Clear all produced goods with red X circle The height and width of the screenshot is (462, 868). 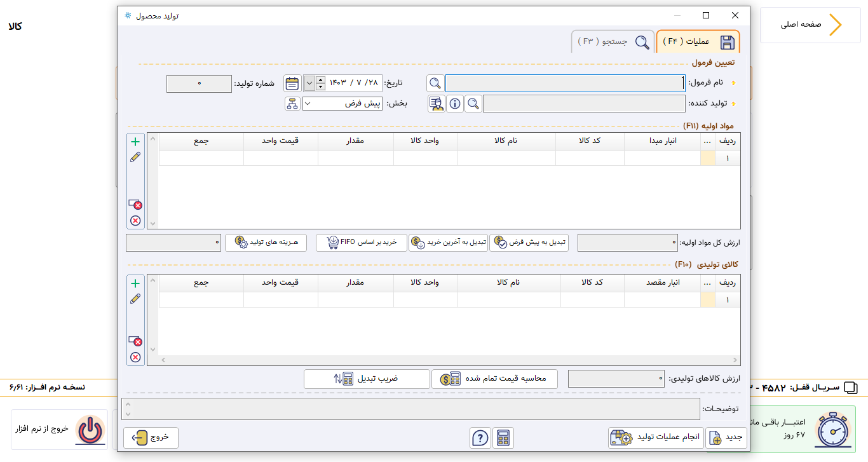tap(135, 357)
